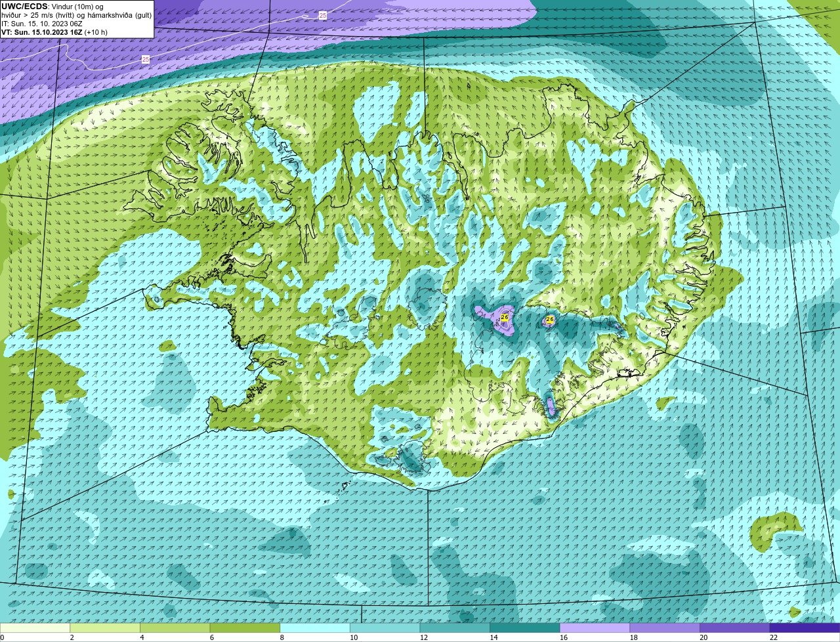
Task: Click the light cyan 8–10 m/s legend swatch
Action: point(315,628)
